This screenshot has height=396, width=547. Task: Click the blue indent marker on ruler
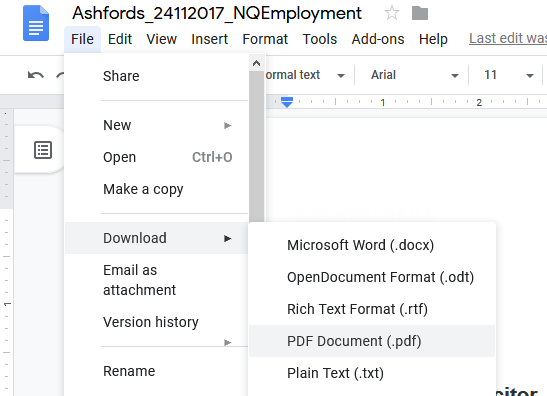287,102
